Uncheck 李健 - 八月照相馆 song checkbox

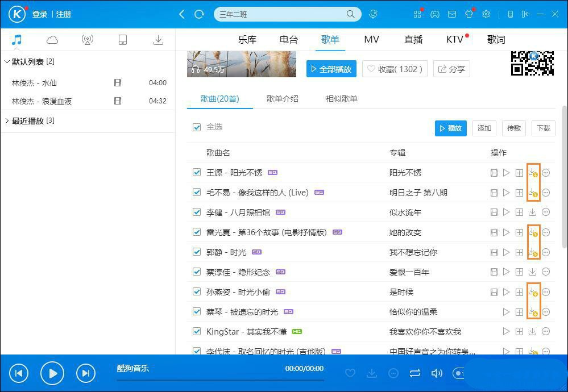click(x=196, y=212)
